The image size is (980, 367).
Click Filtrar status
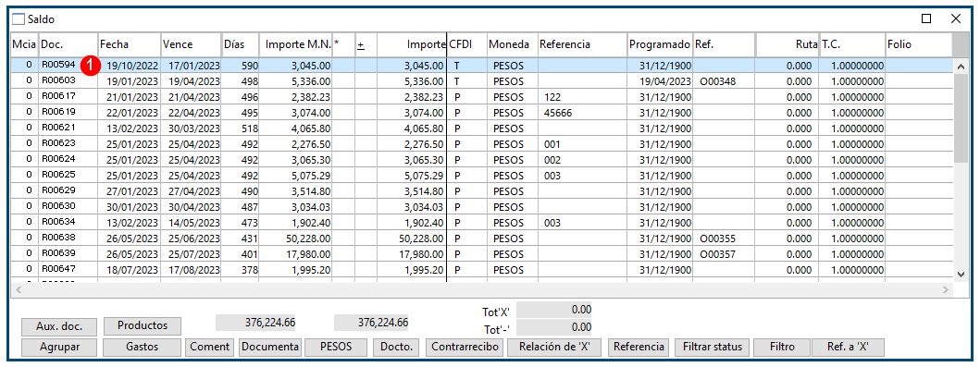tap(712, 347)
